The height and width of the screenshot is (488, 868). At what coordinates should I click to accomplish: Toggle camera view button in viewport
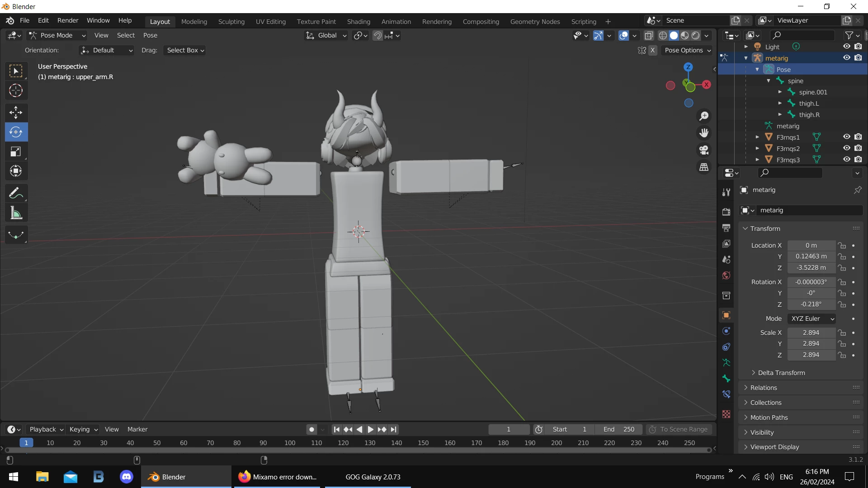(x=704, y=150)
